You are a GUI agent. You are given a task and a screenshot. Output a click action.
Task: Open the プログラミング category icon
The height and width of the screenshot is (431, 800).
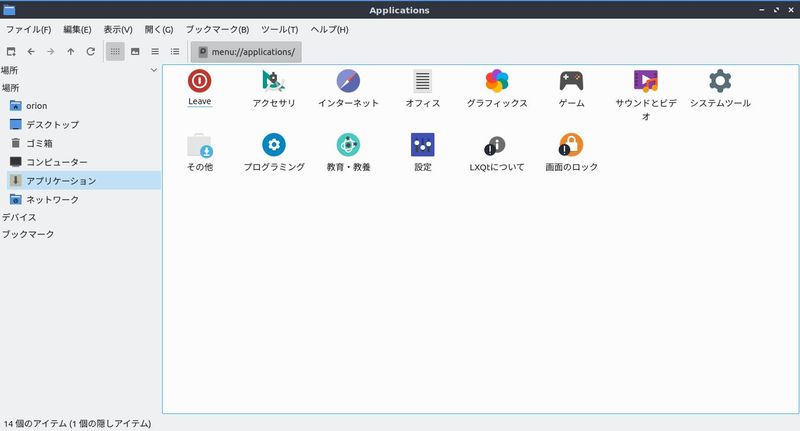tap(274, 145)
